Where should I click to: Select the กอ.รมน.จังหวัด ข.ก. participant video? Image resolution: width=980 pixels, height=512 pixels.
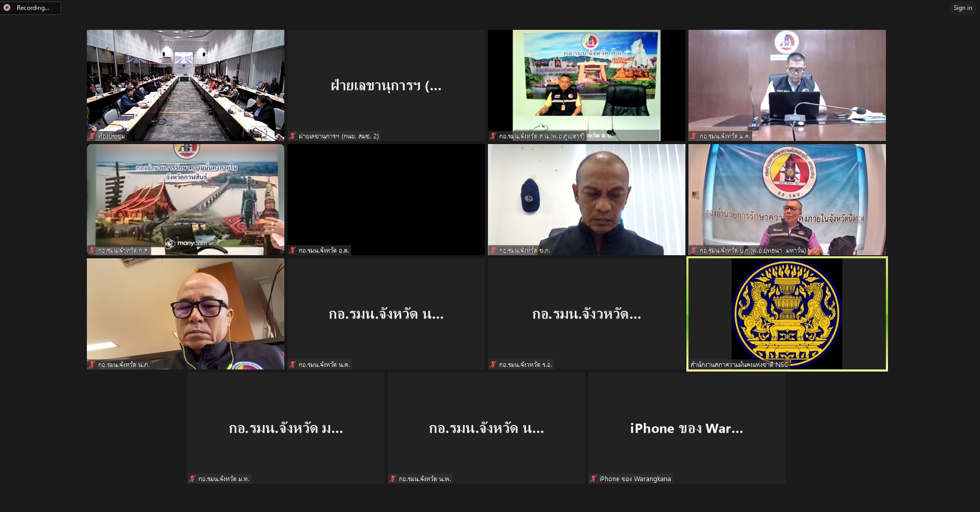(x=586, y=199)
